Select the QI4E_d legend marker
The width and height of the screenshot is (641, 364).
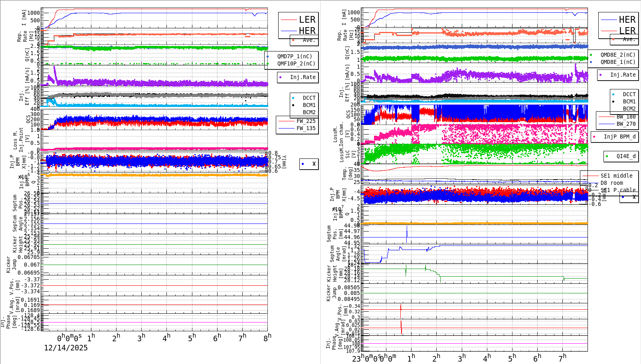click(x=607, y=156)
